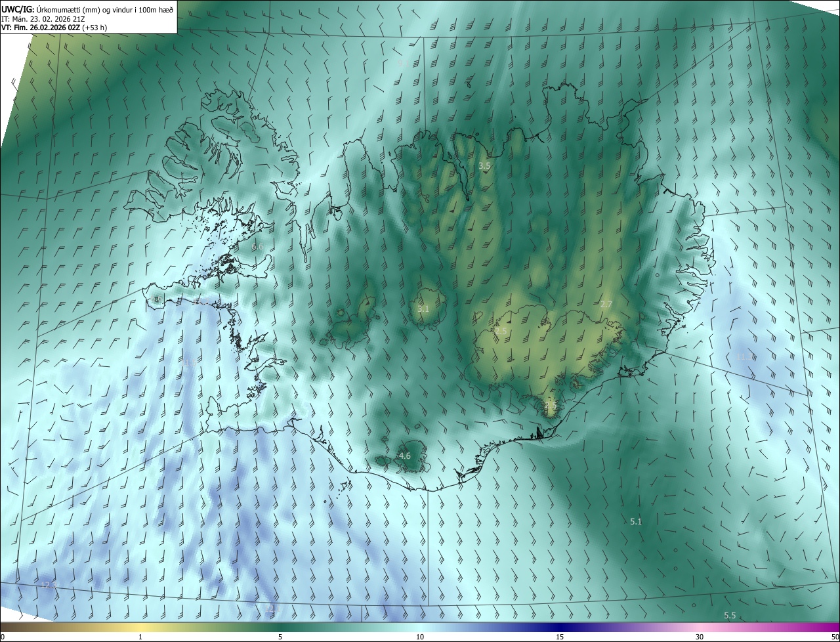Click the '0' tick on the color scale
The width and height of the screenshot is (840, 642).
(x=3, y=637)
